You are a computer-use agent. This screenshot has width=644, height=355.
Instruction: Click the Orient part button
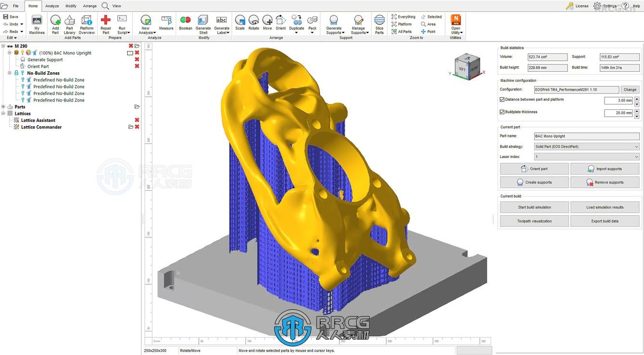[534, 169]
